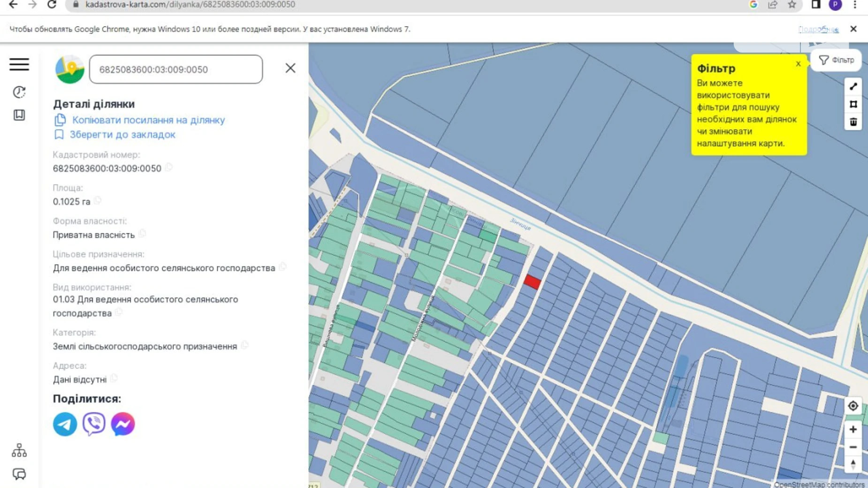This screenshot has height=488, width=868.
Task: Select the red highlighted parcel on map
Action: [x=532, y=282]
